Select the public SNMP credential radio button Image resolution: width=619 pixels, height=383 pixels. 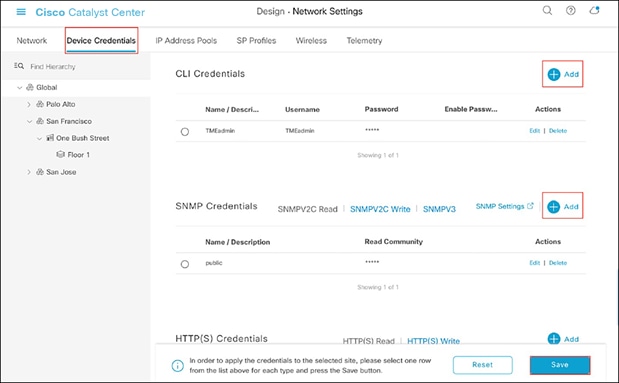(185, 264)
